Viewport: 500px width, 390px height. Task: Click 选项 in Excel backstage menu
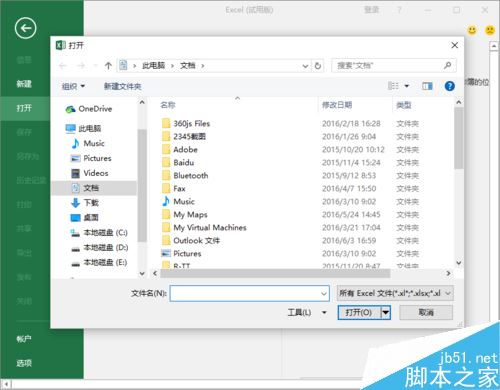pyautogui.click(x=24, y=363)
